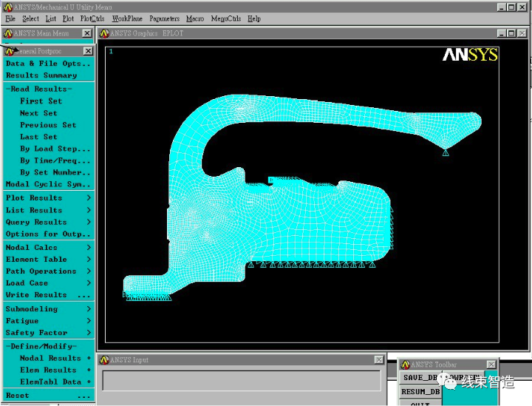Image resolution: width=532 pixels, height=406 pixels.
Task: Click the ANSYS command input field
Action: pos(241,380)
